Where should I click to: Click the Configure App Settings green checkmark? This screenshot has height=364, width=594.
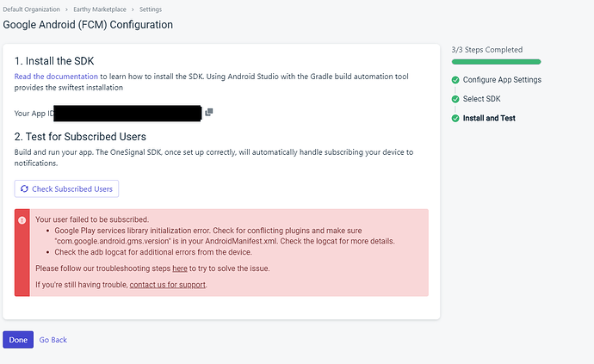pos(455,80)
